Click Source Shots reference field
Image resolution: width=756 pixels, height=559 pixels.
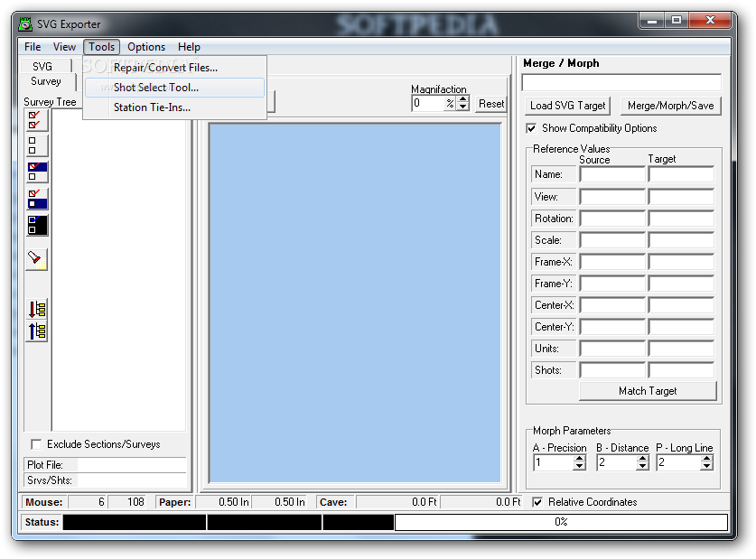(x=612, y=370)
